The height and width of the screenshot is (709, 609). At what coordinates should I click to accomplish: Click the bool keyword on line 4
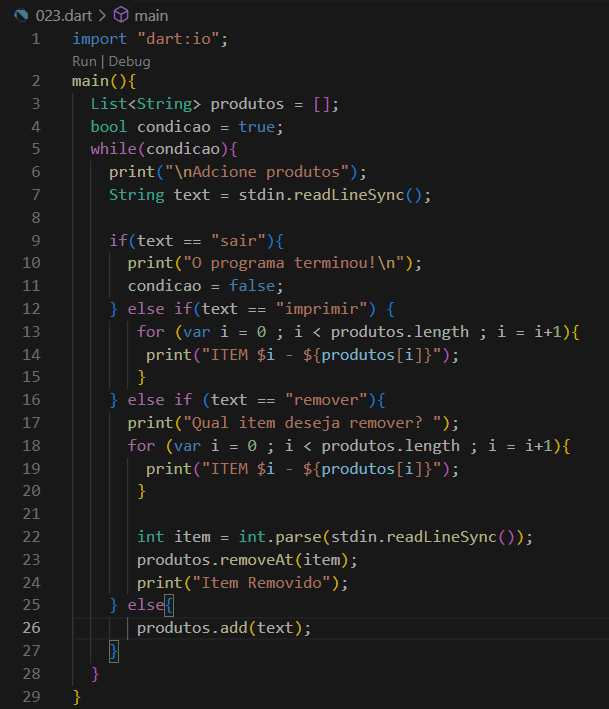click(x=109, y=127)
